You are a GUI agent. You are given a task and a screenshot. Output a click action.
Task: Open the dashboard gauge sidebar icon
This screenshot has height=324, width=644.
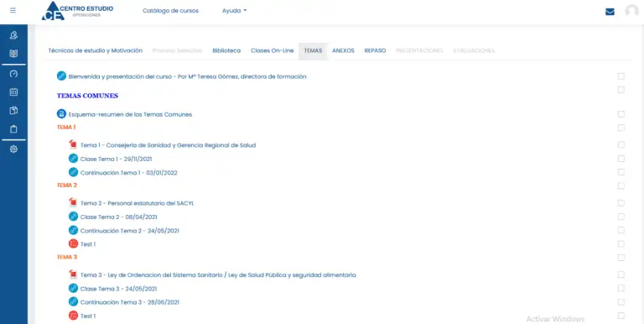coord(13,74)
